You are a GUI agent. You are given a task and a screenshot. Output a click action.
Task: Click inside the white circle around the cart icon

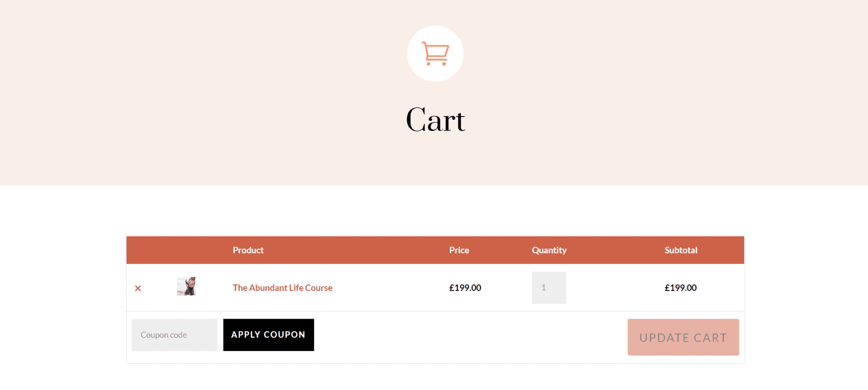[x=435, y=53]
